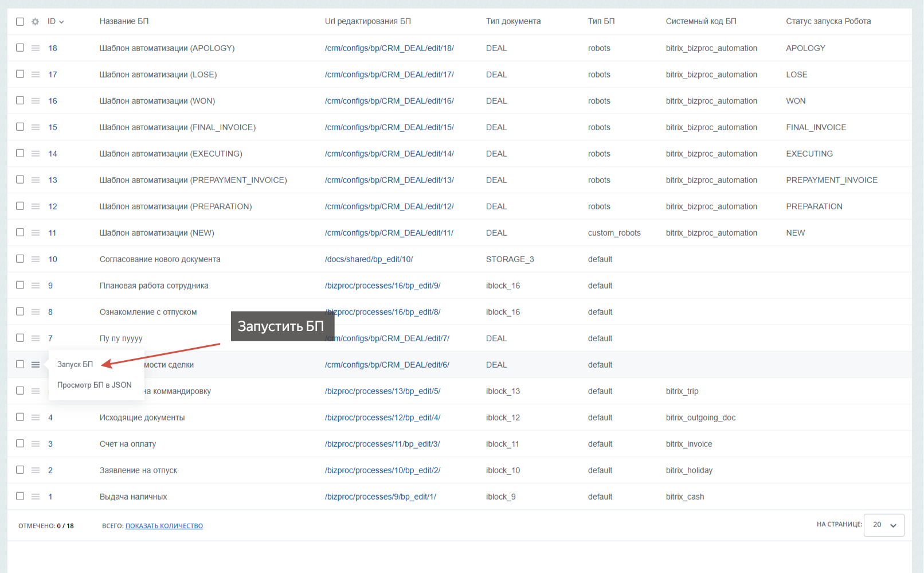Select Запуск БП from context menu
The image size is (924, 573).
tap(75, 365)
